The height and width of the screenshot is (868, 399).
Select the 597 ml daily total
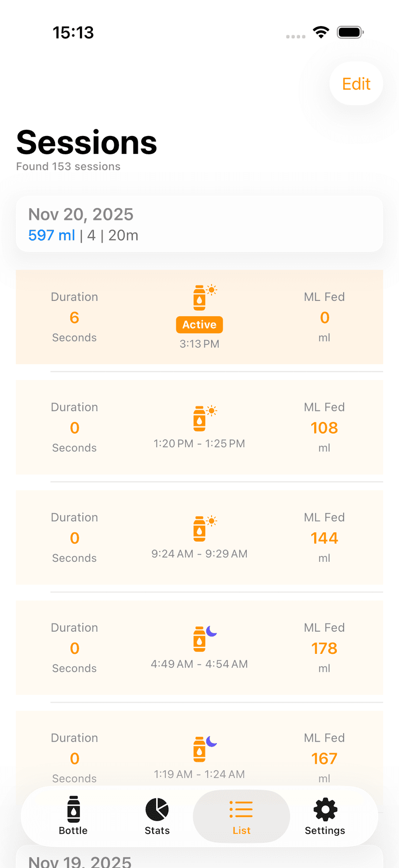pyautogui.click(x=52, y=235)
